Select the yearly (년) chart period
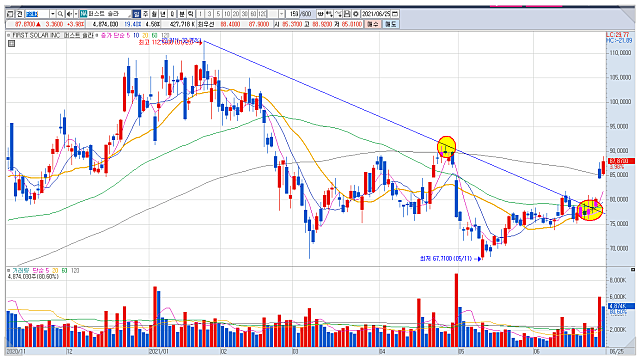 (163, 14)
